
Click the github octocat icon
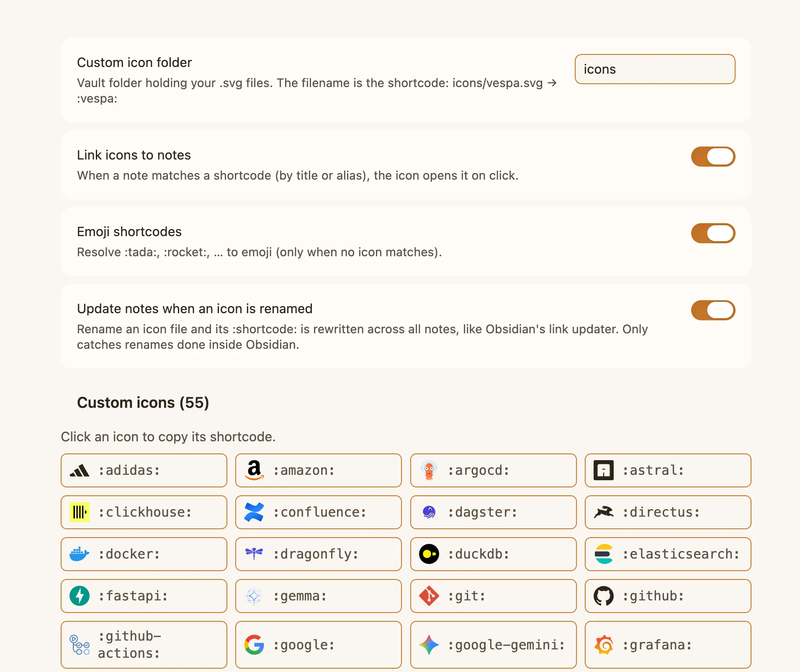pyautogui.click(x=604, y=596)
